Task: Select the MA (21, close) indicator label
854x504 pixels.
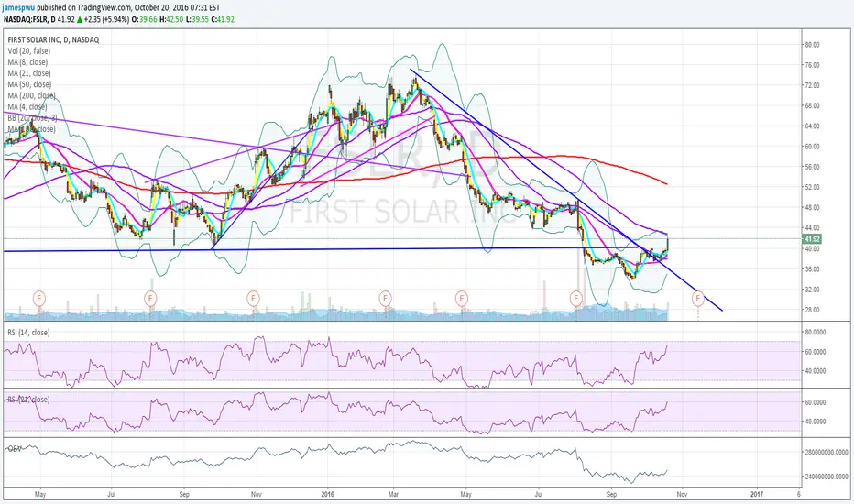Action: click(x=29, y=73)
